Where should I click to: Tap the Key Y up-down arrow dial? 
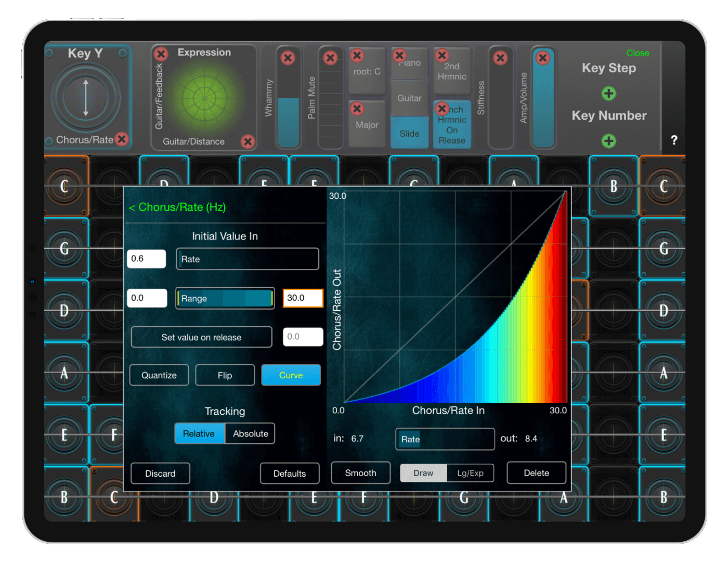86,97
